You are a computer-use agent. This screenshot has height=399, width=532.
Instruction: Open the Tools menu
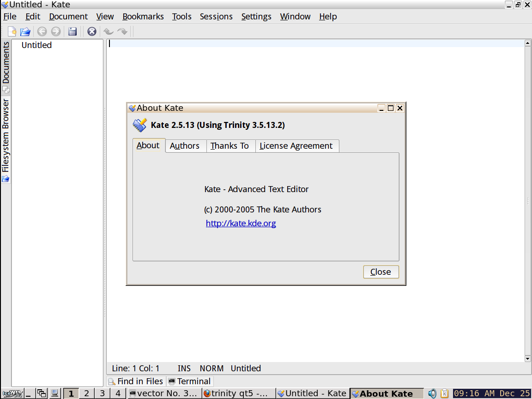[x=181, y=17]
